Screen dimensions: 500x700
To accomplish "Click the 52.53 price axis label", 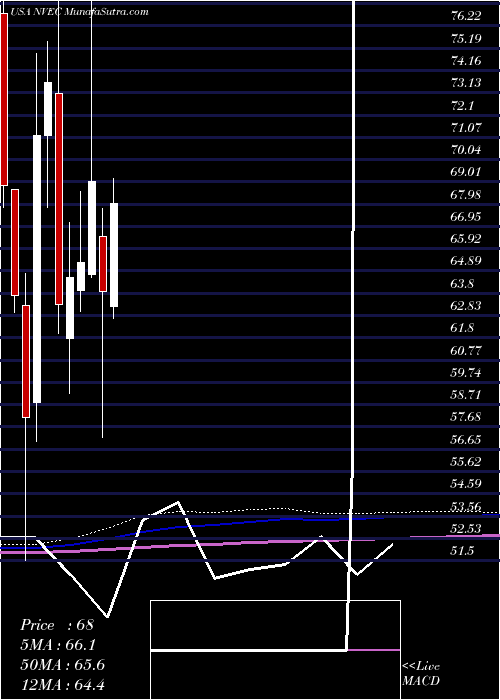I will [x=466, y=529].
